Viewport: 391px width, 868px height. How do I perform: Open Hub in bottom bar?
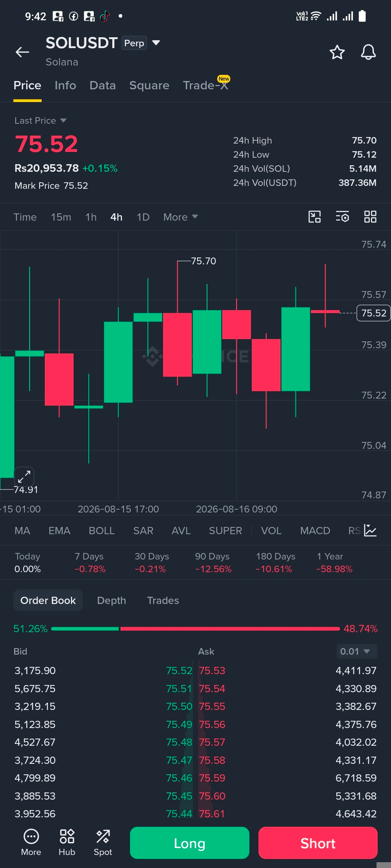67,843
